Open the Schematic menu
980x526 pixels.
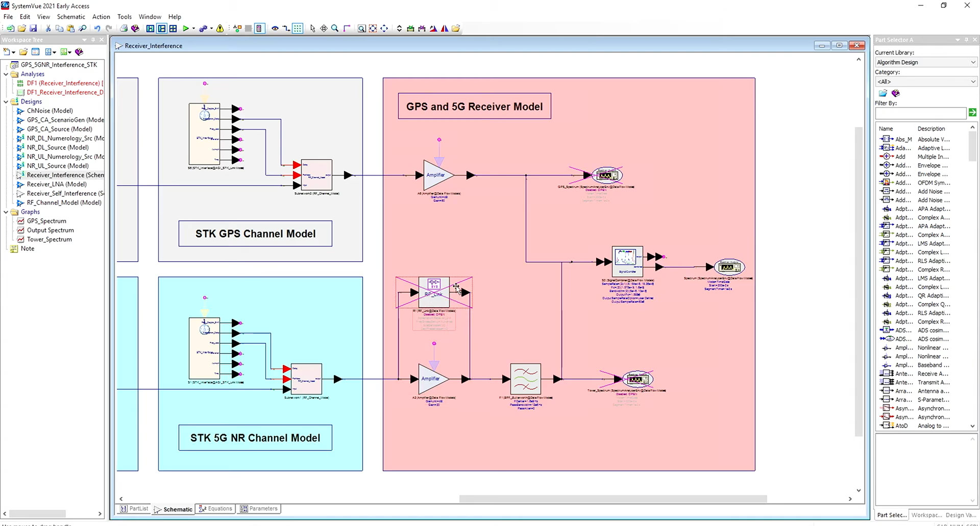pos(71,17)
